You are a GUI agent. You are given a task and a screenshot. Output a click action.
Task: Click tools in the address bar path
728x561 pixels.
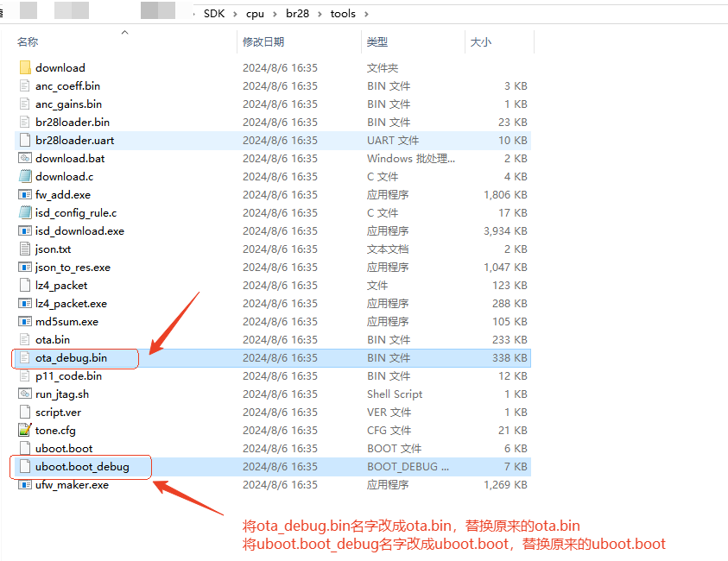[x=343, y=14]
